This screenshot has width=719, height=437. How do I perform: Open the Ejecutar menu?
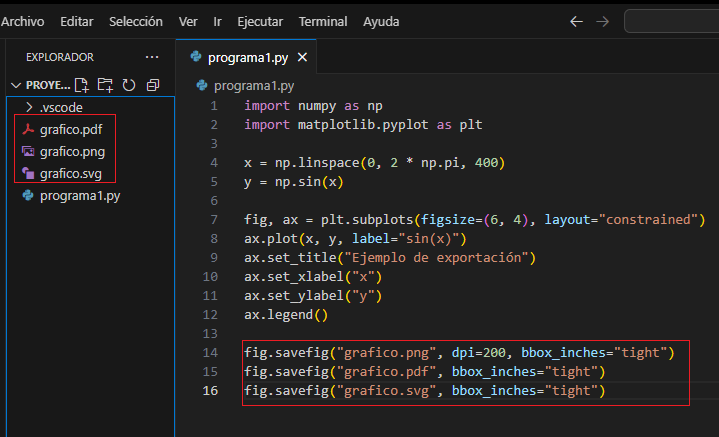(x=260, y=21)
